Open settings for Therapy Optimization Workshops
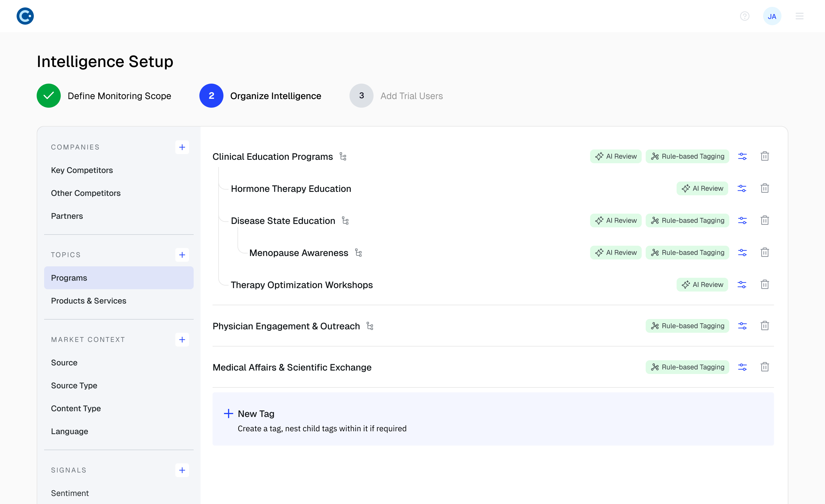This screenshot has width=825, height=504. tap(742, 285)
